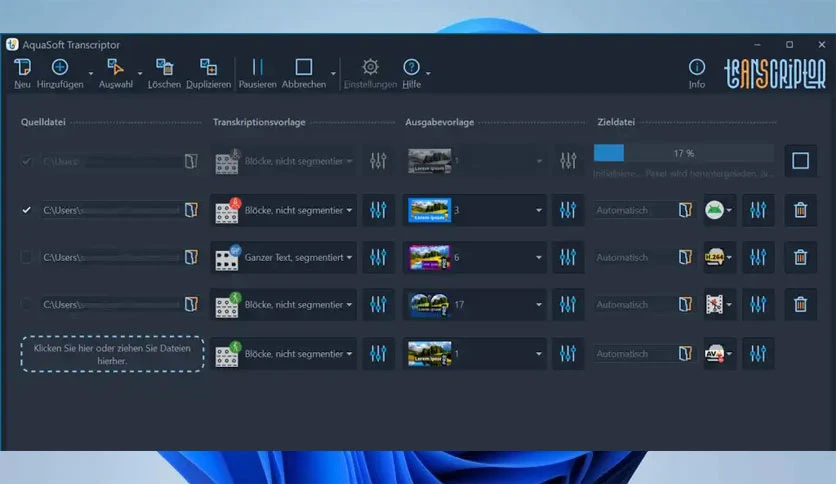The width and height of the screenshot is (836, 484).
Task: Expand Hilfe dropdown arrow
Action: pos(428,73)
